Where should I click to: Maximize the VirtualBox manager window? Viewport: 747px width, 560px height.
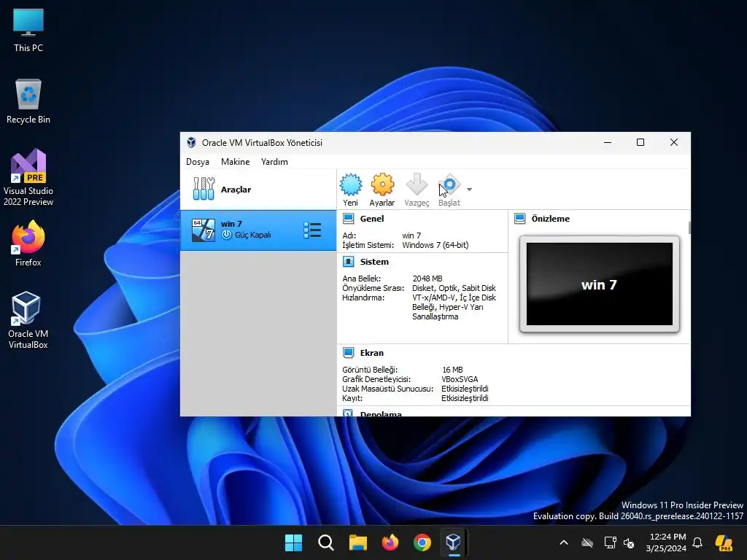(640, 142)
